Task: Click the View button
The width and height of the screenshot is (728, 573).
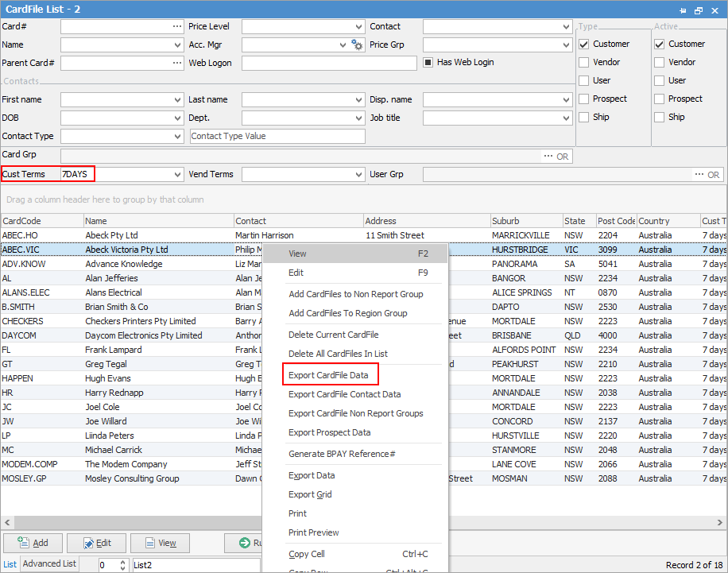Action: pos(160,543)
